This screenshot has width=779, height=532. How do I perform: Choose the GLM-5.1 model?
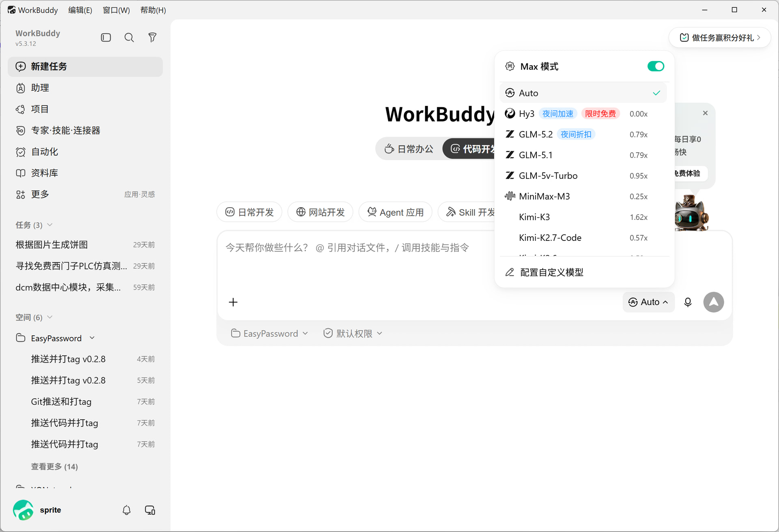pyautogui.click(x=583, y=155)
